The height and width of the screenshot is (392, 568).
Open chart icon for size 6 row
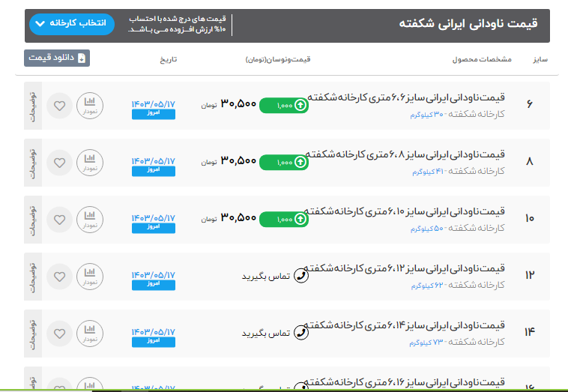pyautogui.click(x=90, y=105)
